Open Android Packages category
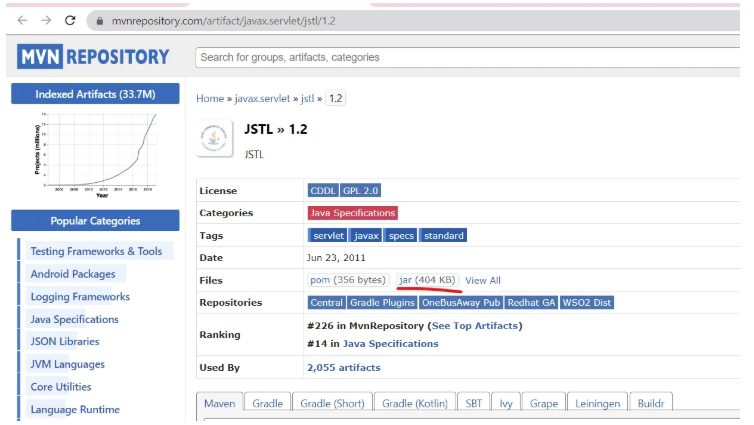The width and height of the screenshot is (754, 425). pos(73,274)
